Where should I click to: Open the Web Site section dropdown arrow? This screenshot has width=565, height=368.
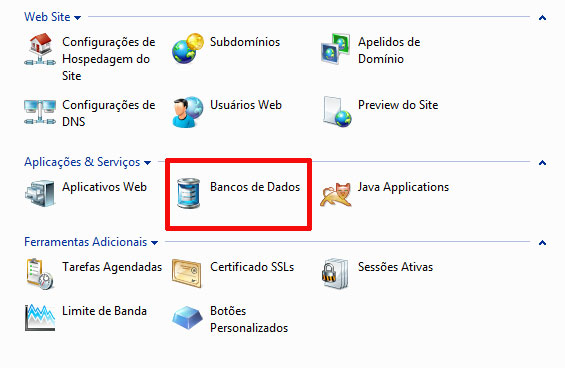(x=77, y=18)
